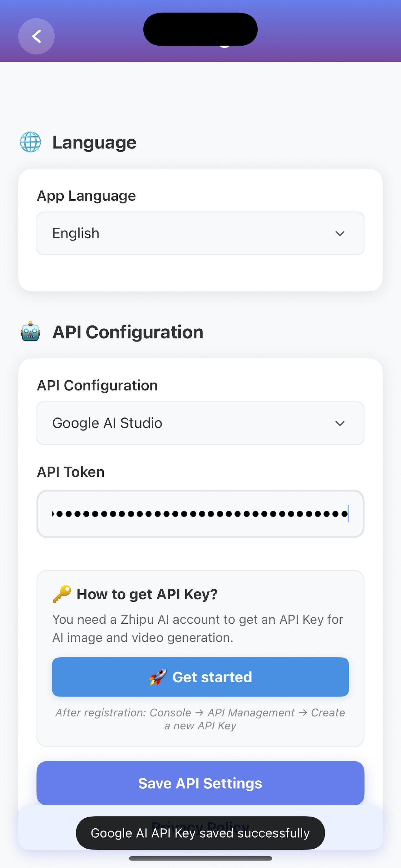The image size is (401, 868).
Task: Focus the masked API Token field
Action: click(x=200, y=514)
